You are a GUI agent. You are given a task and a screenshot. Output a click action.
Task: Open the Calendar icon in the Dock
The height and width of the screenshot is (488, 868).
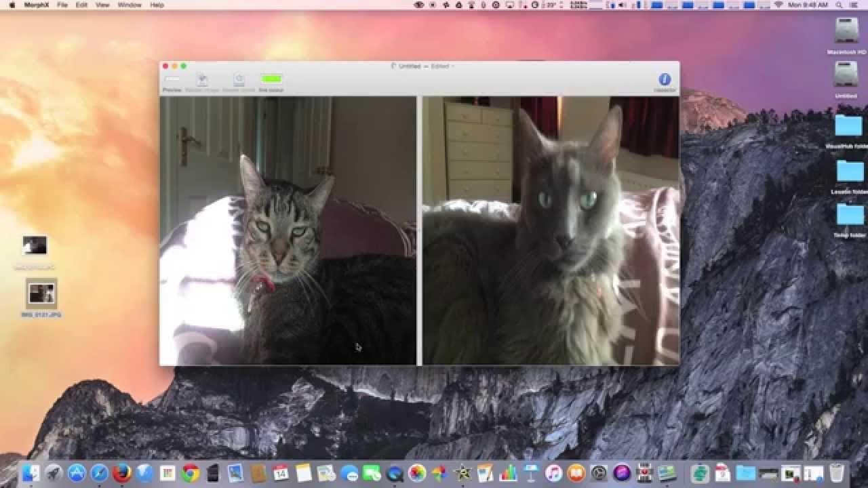point(281,472)
